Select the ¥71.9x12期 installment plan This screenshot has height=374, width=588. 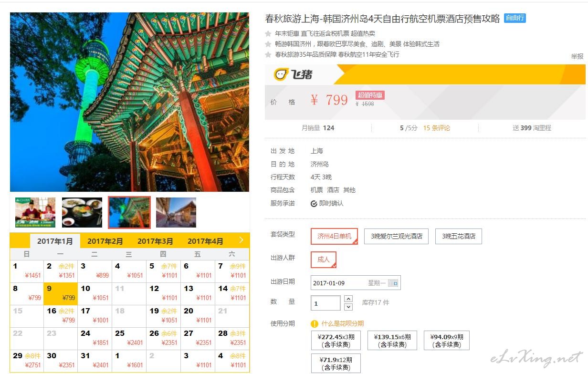(336, 364)
